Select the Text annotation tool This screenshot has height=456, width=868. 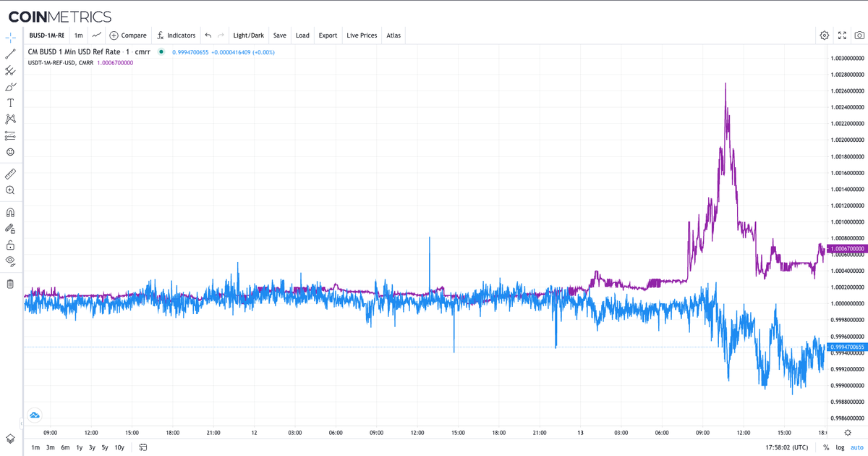pyautogui.click(x=10, y=103)
